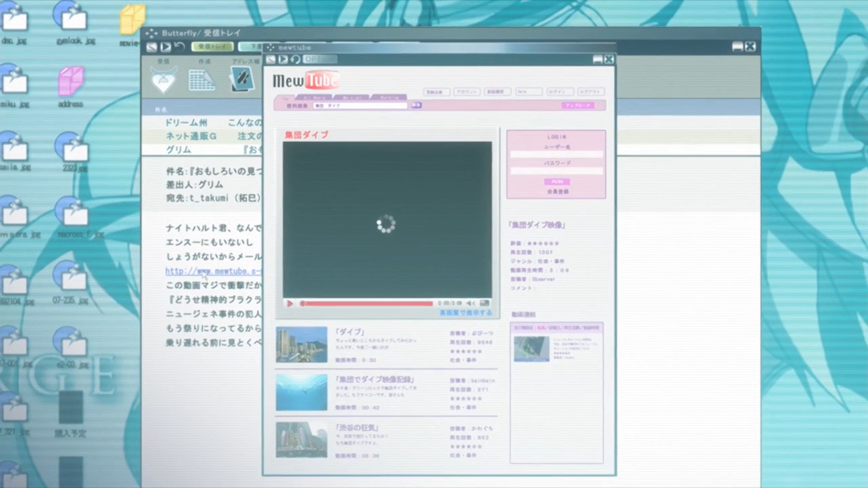Click the sort options bar in sidebar

coord(557,328)
